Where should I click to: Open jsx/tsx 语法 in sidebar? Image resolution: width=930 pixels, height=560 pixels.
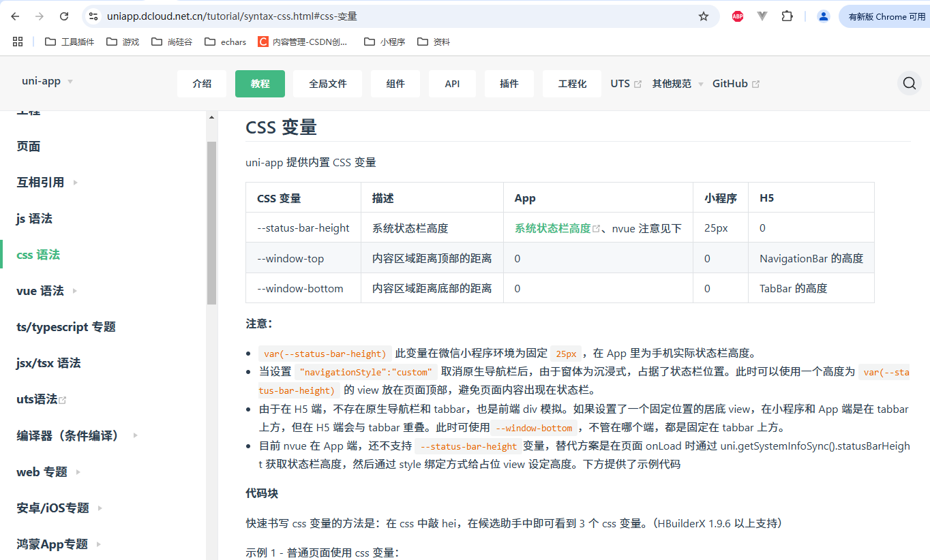[48, 363]
